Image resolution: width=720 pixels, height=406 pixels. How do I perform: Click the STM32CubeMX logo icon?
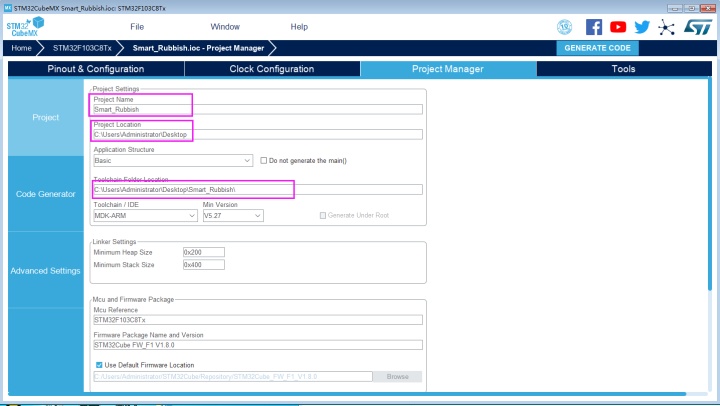[25, 27]
